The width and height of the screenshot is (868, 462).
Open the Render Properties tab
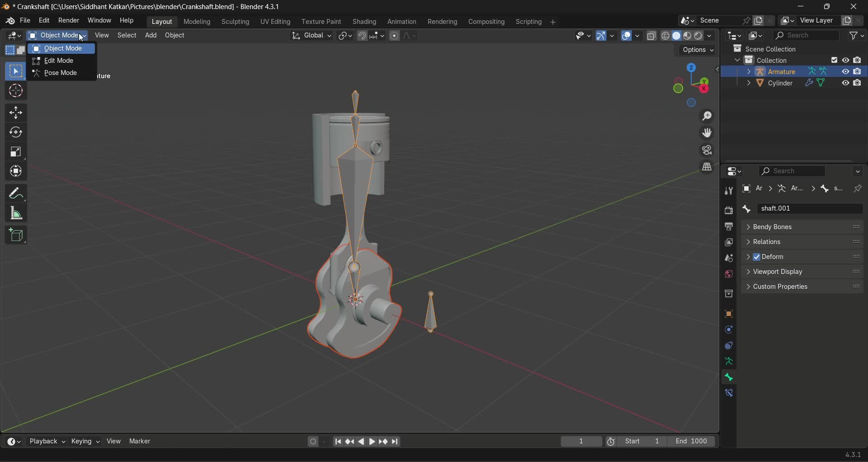[x=729, y=210]
